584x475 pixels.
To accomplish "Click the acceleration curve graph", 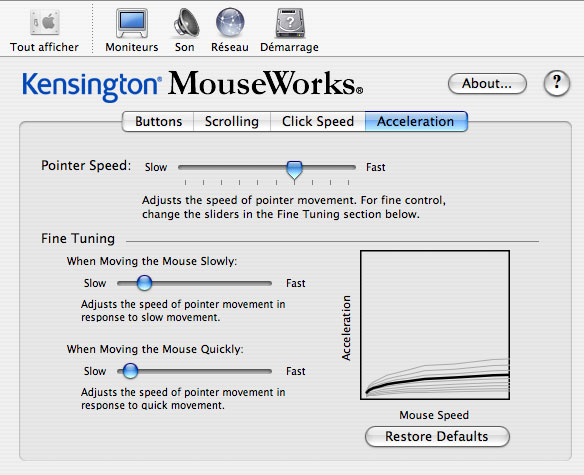I will click(x=435, y=325).
